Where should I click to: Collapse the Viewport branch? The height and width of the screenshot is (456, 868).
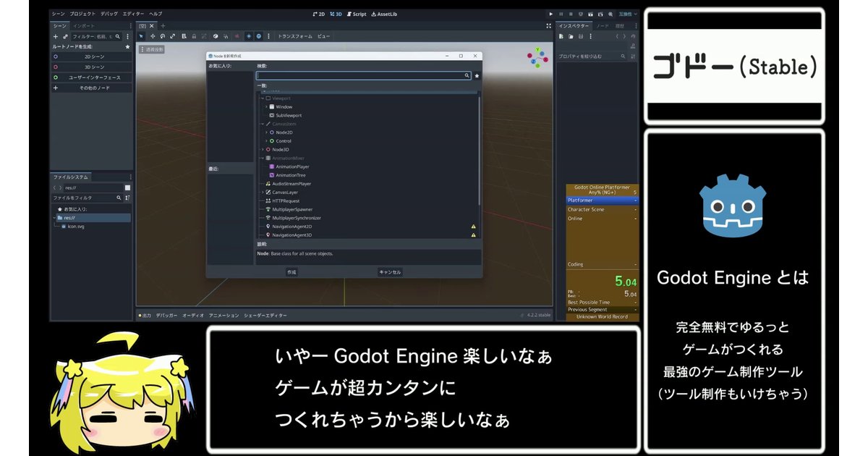tap(262, 98)
